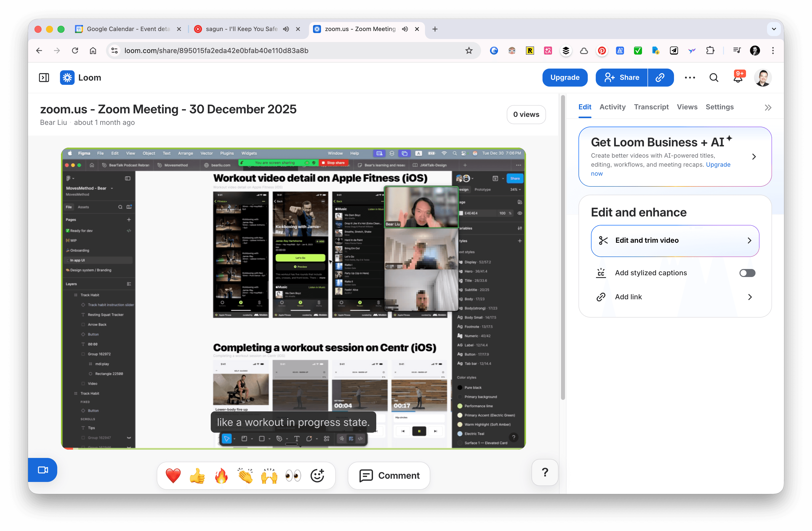The height and width of the screenshot is (531, 812).
Task: Open Loom's search icon in the header
Action: tap(714, 78)
